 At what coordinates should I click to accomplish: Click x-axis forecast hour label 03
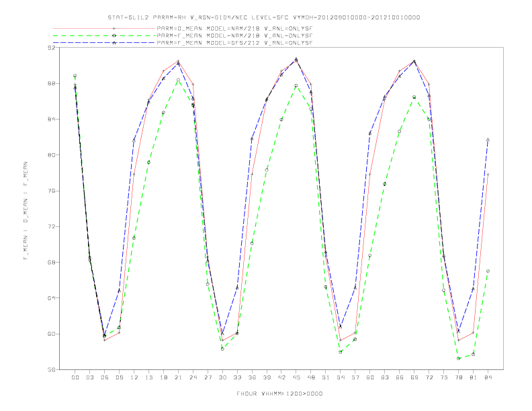[x=90, y=377]
